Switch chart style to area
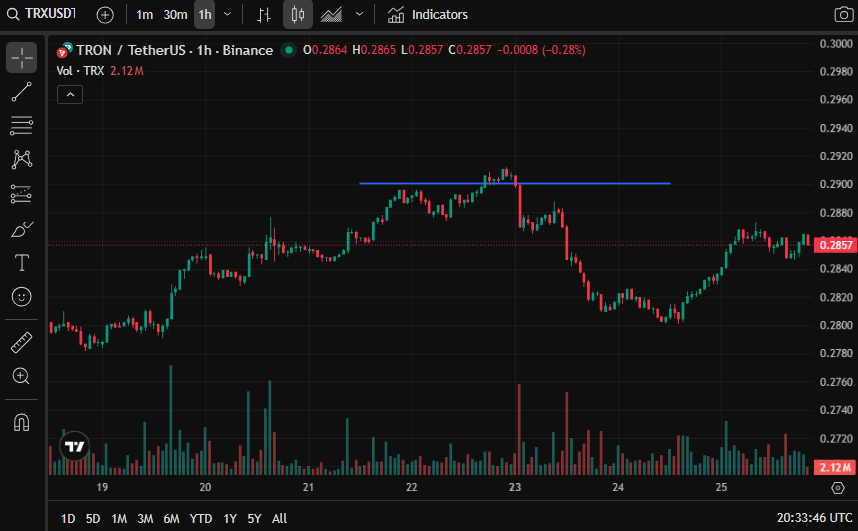The image size is (858, 531). [331, 15]
